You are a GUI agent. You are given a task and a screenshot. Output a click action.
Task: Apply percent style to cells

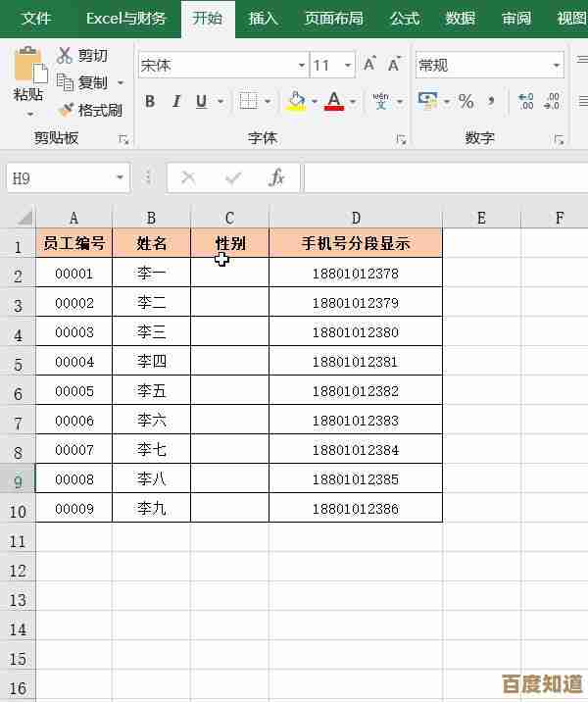tap(465, 101)
